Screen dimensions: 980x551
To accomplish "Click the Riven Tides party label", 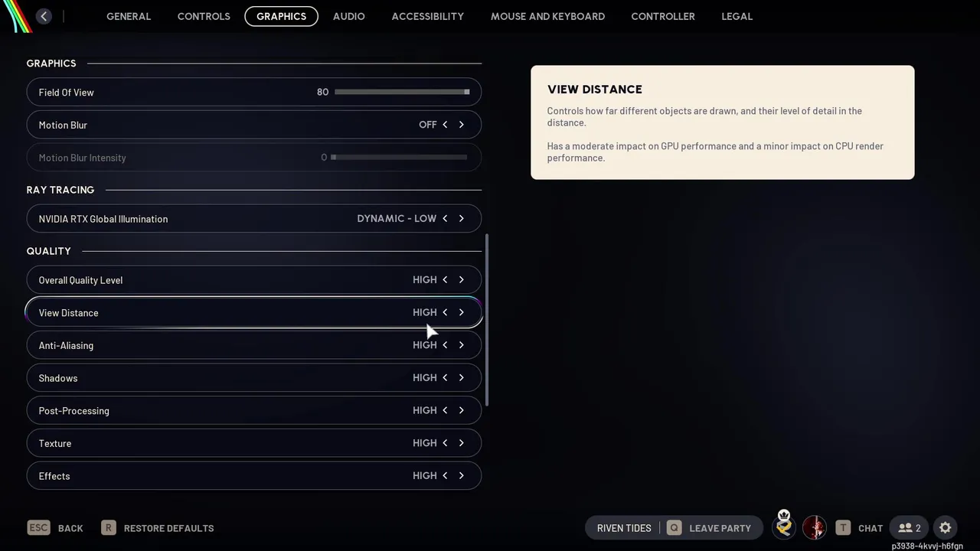I will point(624,528).
